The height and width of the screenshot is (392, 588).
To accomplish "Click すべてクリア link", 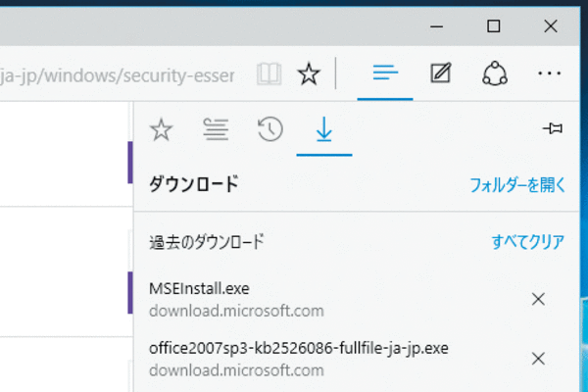I will coord(527,242).
